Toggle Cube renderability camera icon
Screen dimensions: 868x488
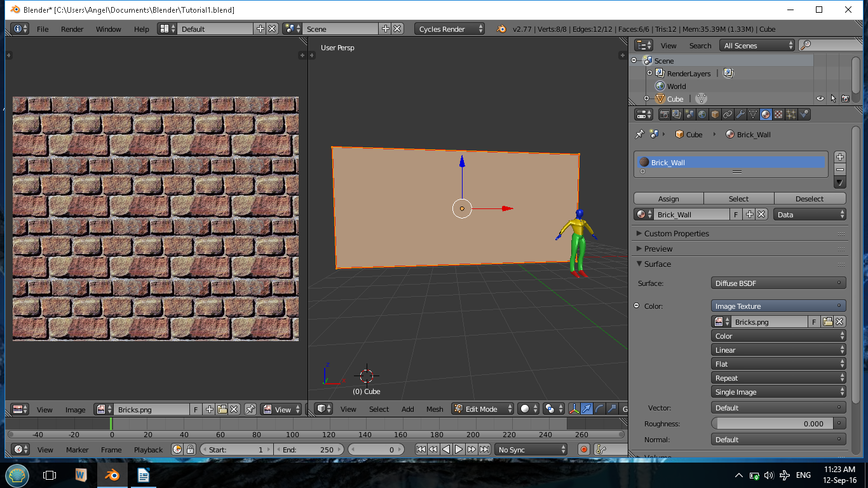point(845,98)
